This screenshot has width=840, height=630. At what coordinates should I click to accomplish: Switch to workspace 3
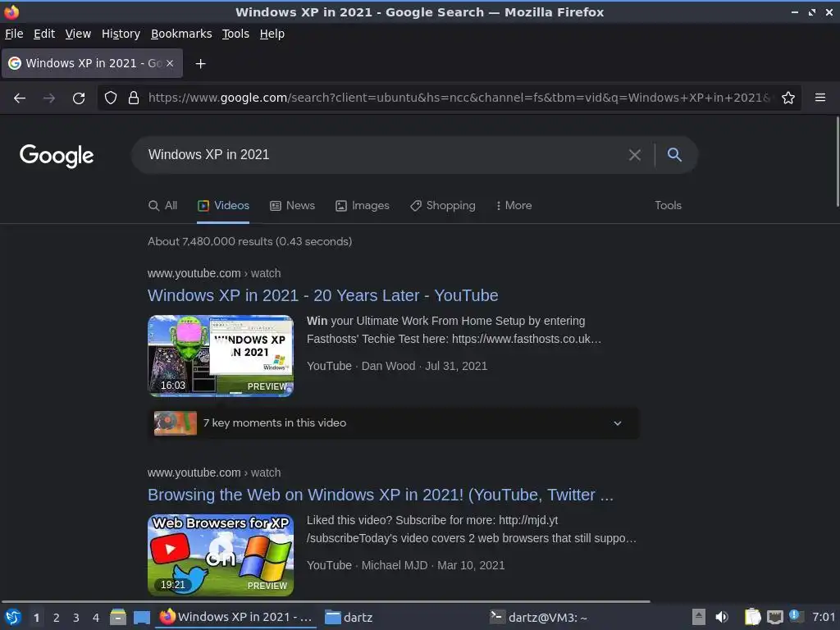[76, 618]
